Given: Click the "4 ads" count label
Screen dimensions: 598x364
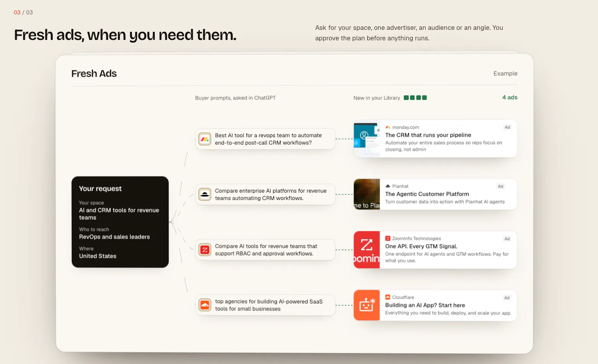Looking at the screenshot, I should point(510,97).
